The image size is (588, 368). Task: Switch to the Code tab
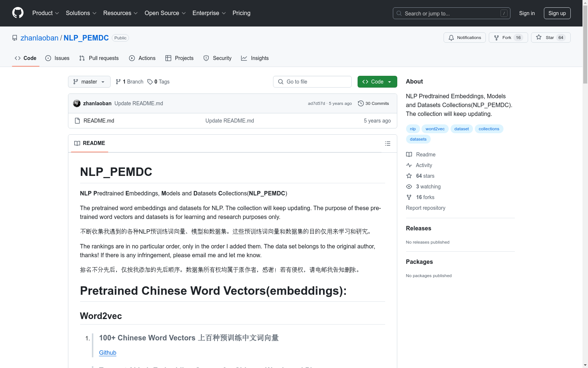pyautogui.click(x=26, y=58)
